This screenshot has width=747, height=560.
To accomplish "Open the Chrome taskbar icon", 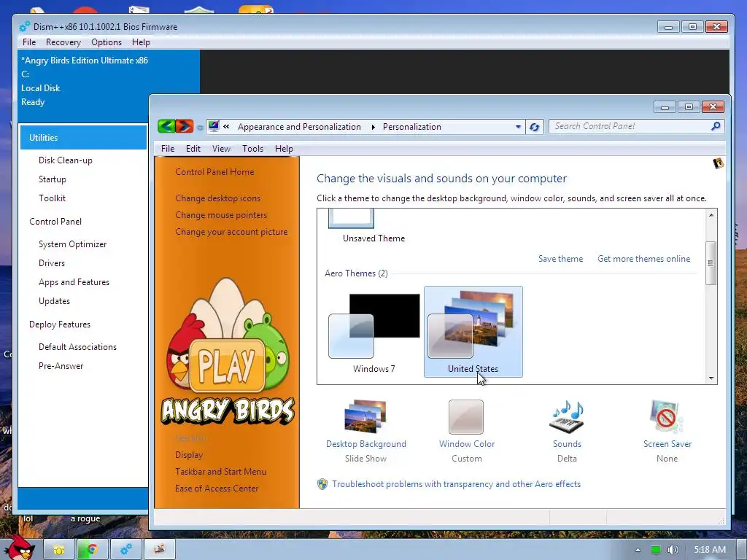I will (x=92, y=550).
